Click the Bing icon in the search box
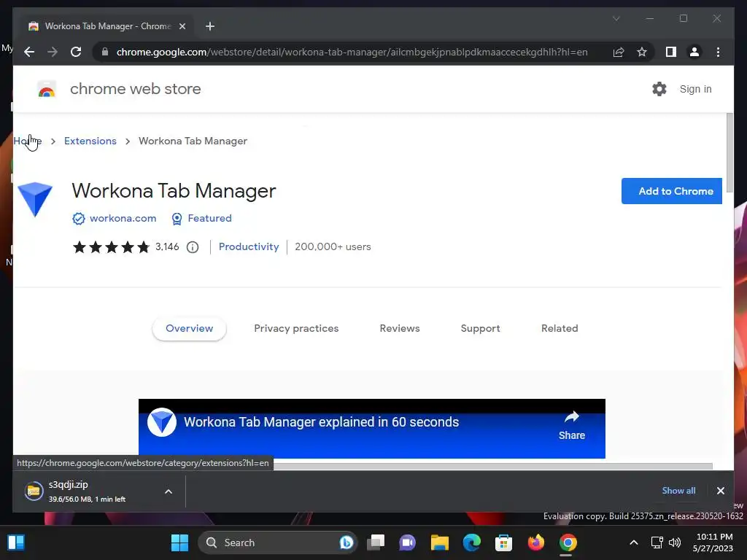The height and width of the screenshot is (560, 747). 347,542
